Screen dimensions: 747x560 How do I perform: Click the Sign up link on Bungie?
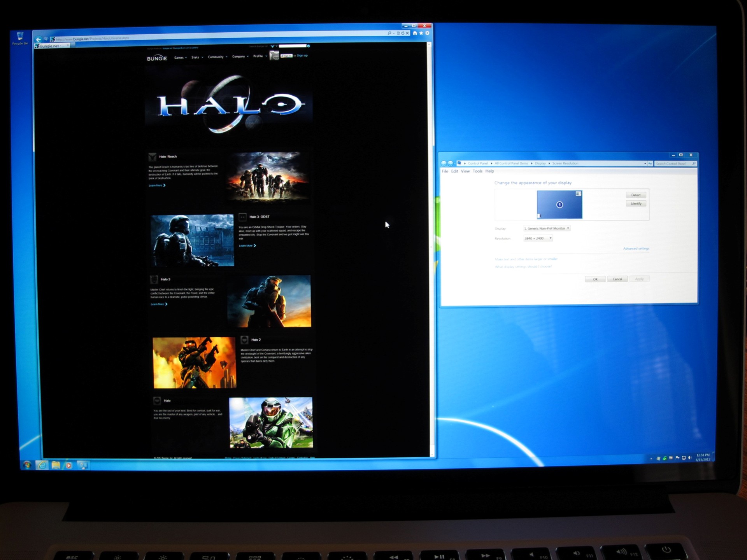302,56
